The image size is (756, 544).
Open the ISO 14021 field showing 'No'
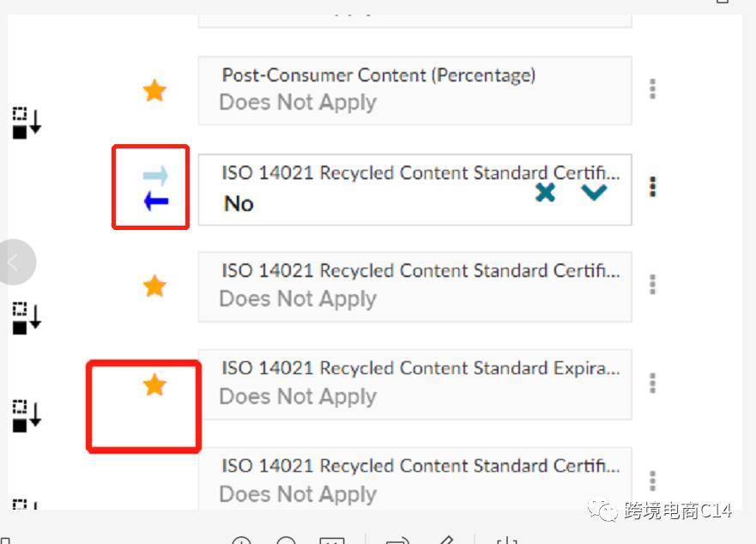[378, 190]
